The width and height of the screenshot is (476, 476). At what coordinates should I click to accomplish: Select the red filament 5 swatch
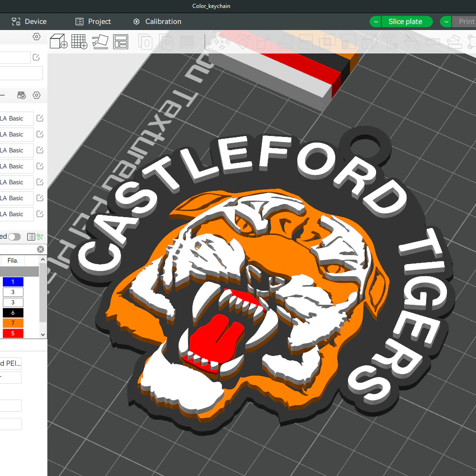click(x=13, y=333)
